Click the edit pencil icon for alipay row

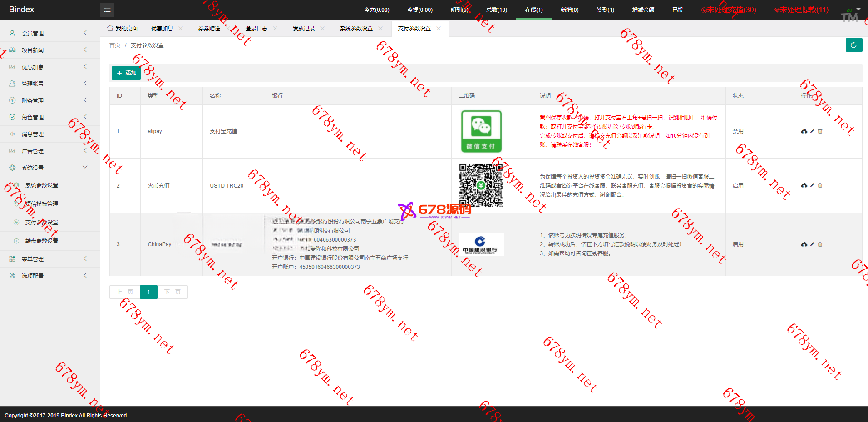812,131
